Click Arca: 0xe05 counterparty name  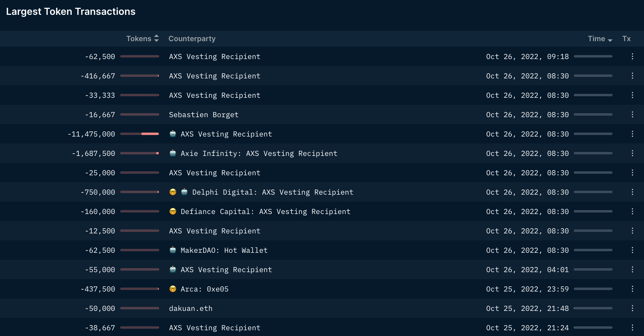[x=204, y=289]
